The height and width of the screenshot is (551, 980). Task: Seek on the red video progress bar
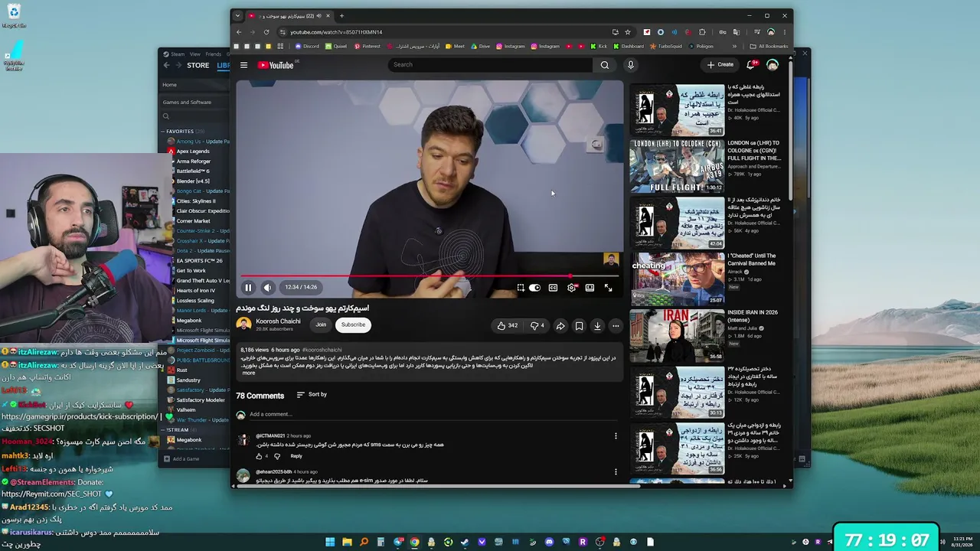tap(430, 275)
